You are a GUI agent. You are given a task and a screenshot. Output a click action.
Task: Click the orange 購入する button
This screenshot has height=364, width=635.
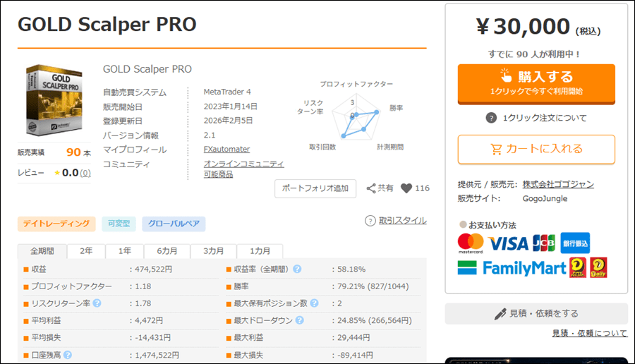pos(536,84)
